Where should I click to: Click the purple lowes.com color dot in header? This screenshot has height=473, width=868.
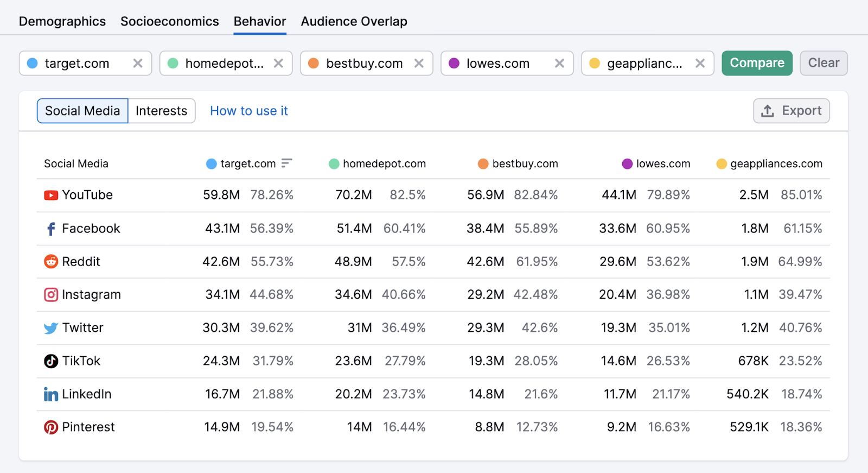(x=627, y=164)
